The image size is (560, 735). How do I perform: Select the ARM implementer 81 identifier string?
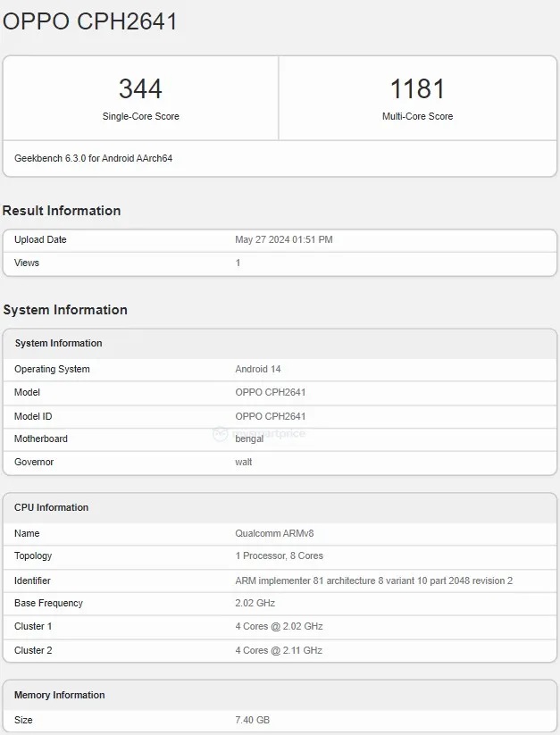374,580
